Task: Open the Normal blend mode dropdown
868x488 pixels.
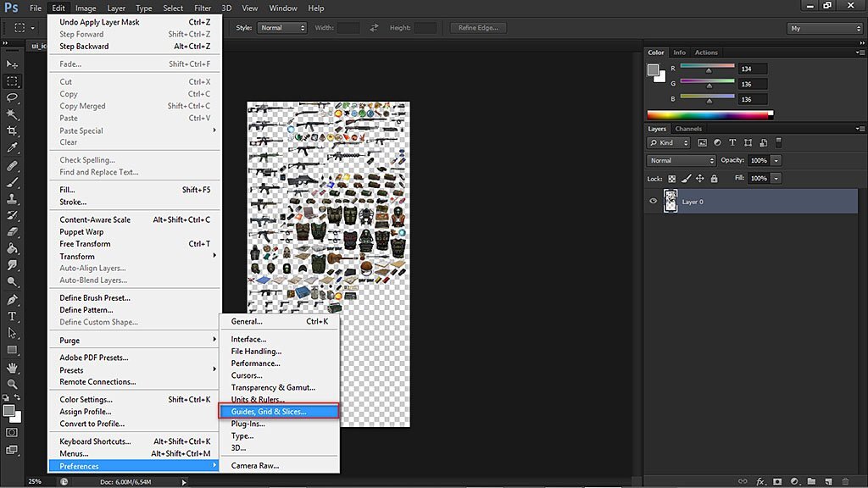Action: [x=682, y=160]
